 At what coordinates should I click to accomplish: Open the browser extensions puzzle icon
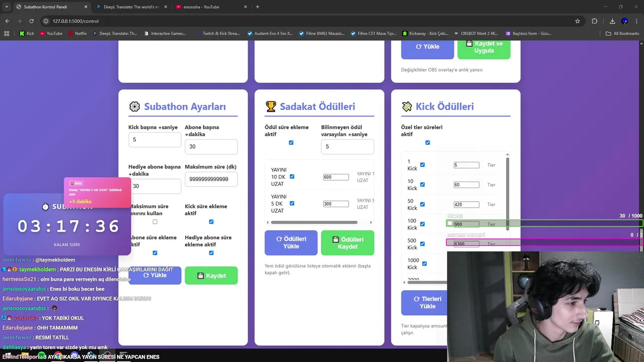pos(595,21)
